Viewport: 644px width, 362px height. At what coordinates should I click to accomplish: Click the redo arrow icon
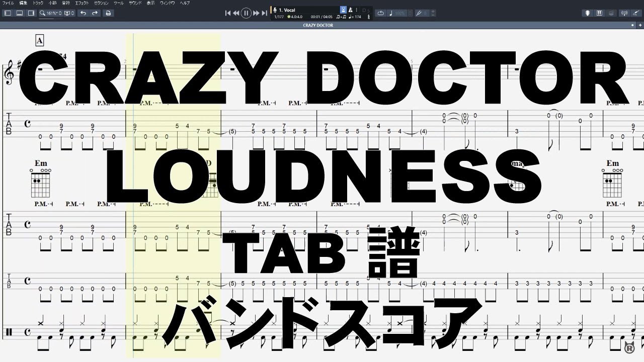pyautogui.click(x=95, y=13)
